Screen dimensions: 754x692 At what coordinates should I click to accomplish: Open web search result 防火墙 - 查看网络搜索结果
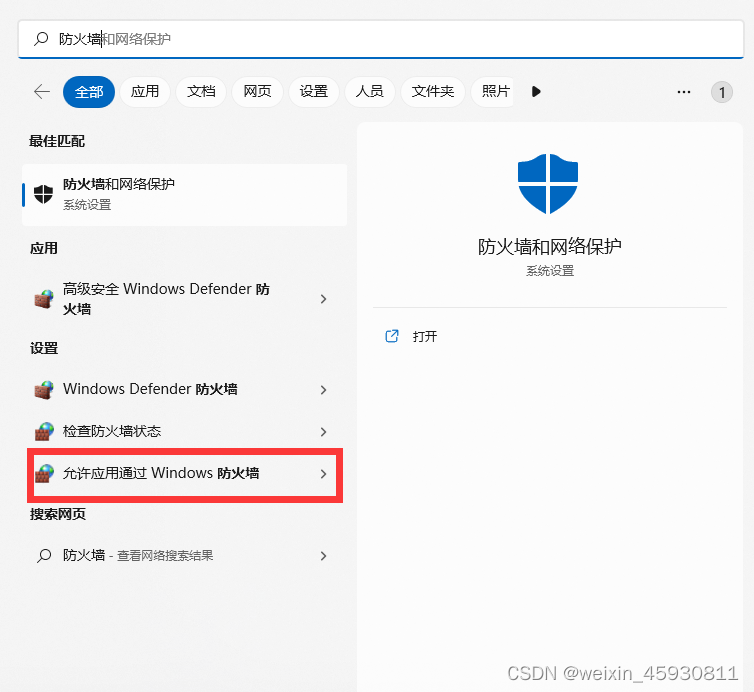185,555
